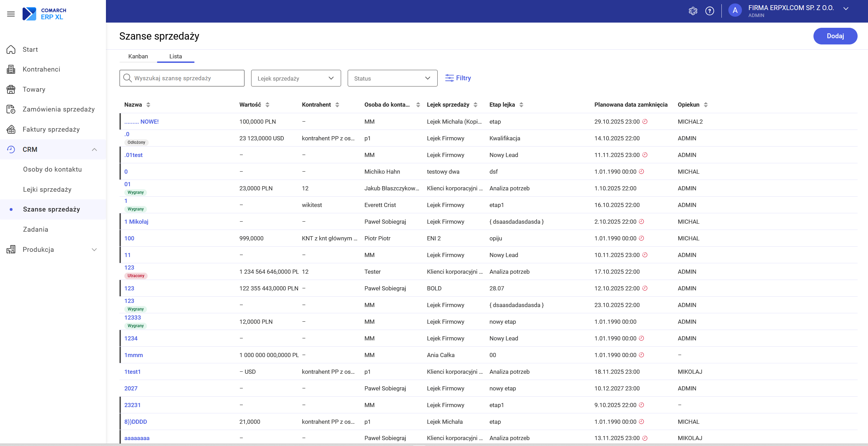Open the Status filter dropdown

coord(392,78)
